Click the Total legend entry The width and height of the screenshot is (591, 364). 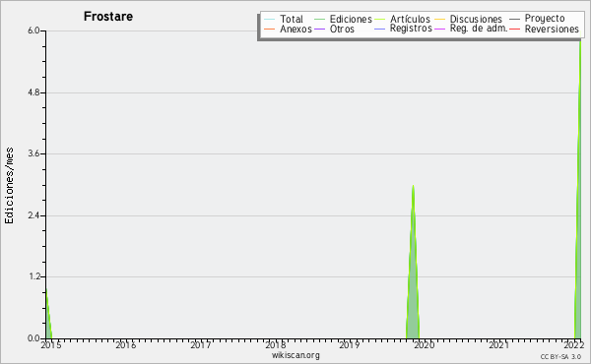(284, 19)
